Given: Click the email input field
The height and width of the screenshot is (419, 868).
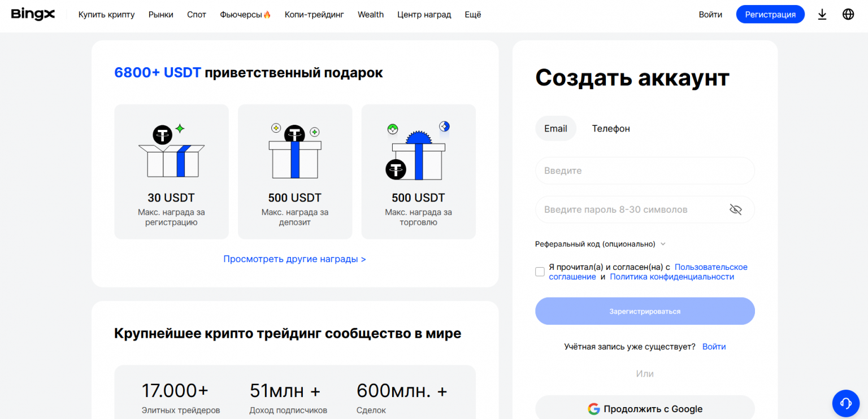Looking at the screenshot, I should (644, 171).
